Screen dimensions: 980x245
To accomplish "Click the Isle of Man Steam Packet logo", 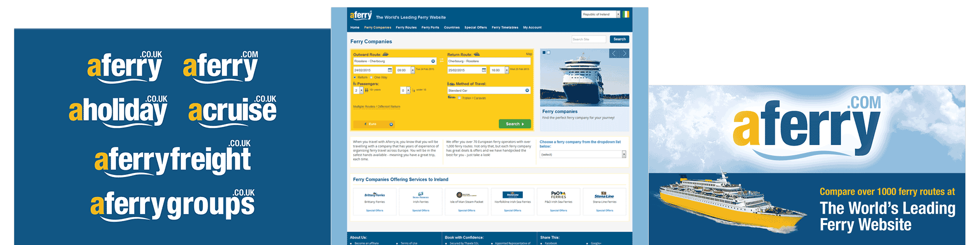I will 466,195.
